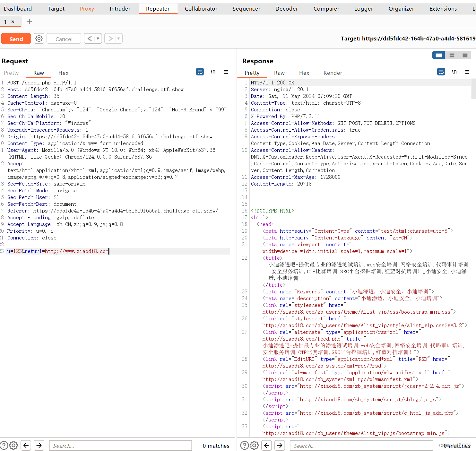The image size is (476, 451).
Task: Click the Server: nginx/1.20.1 header
Action: pos(280,89)
